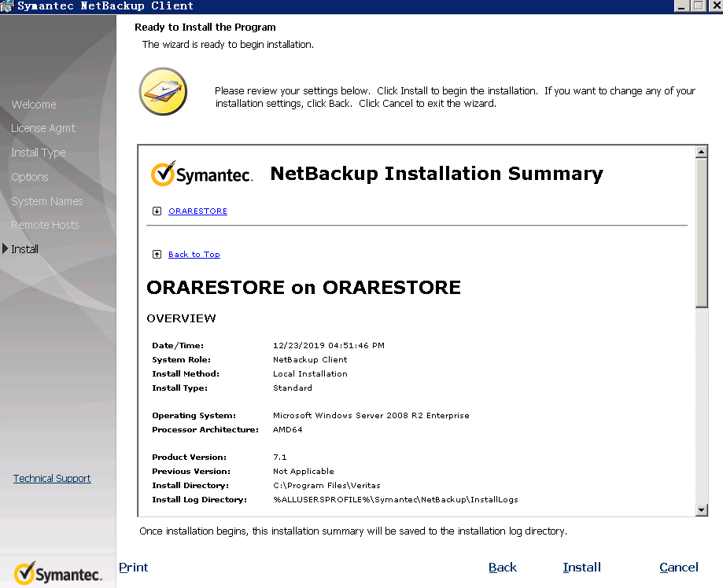Select the Install Type step
The height and width of the screenshot is (588, 723).
tap(39, 153)
